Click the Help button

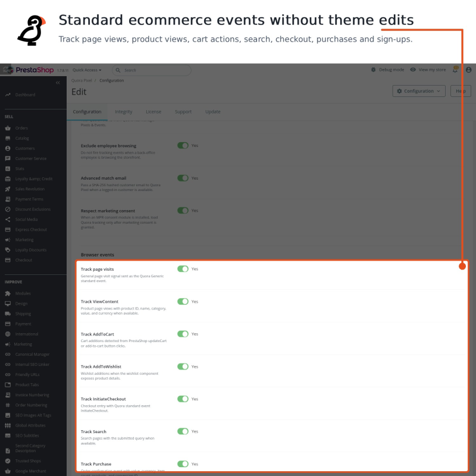(461, 91)
